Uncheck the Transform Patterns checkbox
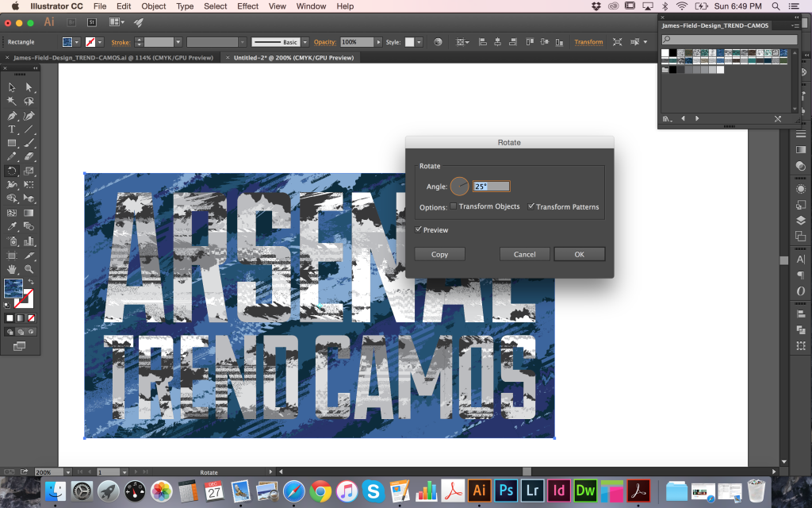Screen dimensions: 812x508 point(530,206)
